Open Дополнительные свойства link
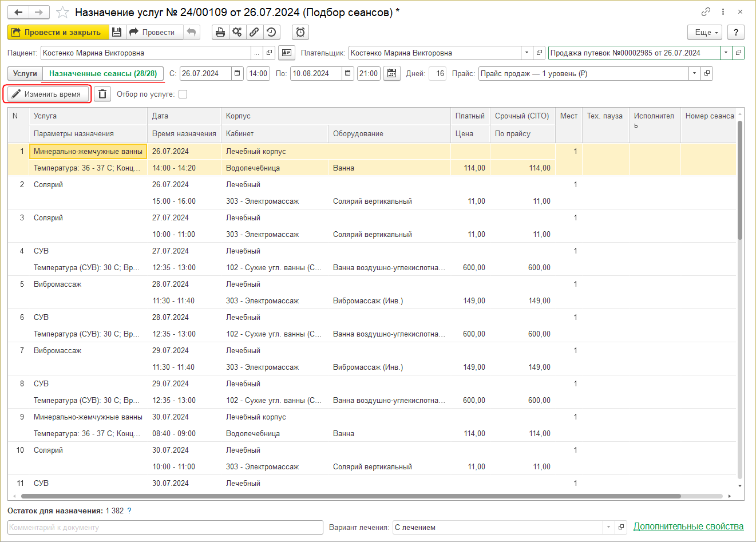756x542 pixels. point(688,526)
